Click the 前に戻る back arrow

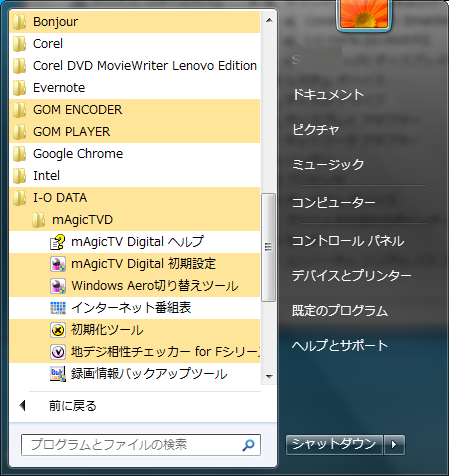click(23, 406)
